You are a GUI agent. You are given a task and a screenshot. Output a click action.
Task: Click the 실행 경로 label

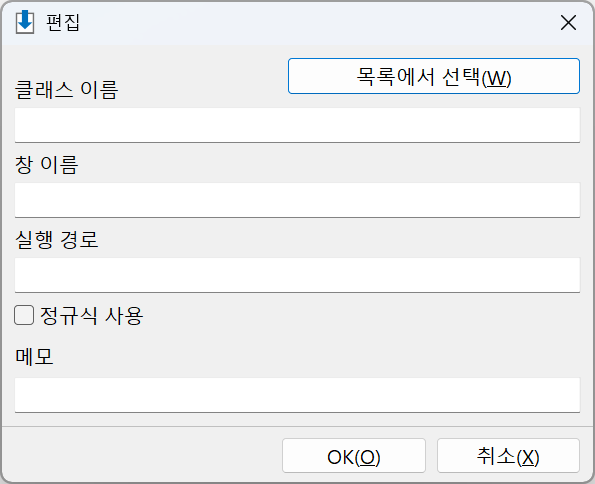click(x=57, y=240)
